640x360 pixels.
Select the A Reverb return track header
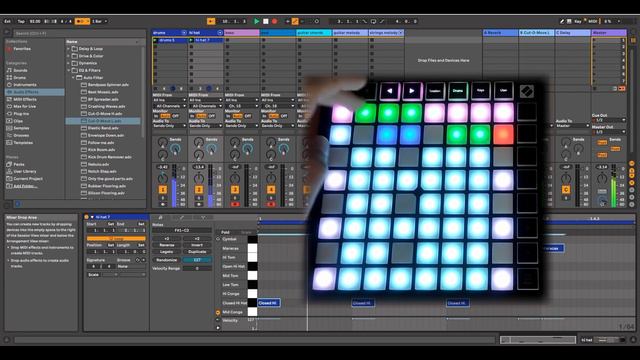click(500, 33)
